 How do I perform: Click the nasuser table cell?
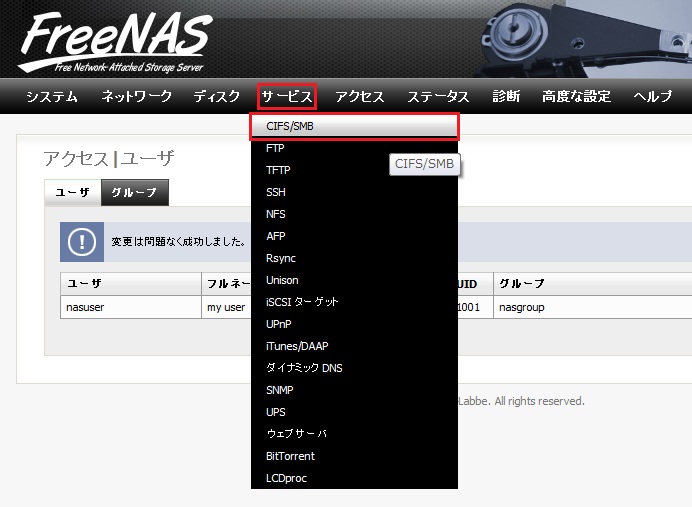(131, 307)
